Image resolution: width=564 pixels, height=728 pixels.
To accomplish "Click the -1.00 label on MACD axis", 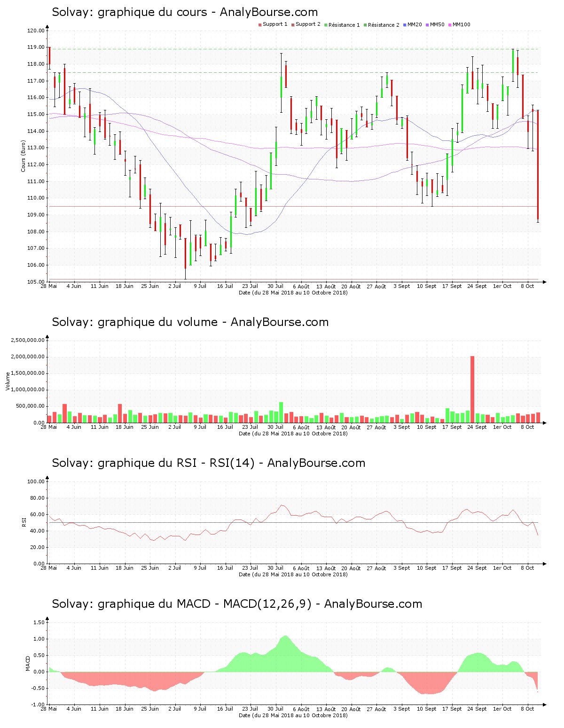I will 38,705.
